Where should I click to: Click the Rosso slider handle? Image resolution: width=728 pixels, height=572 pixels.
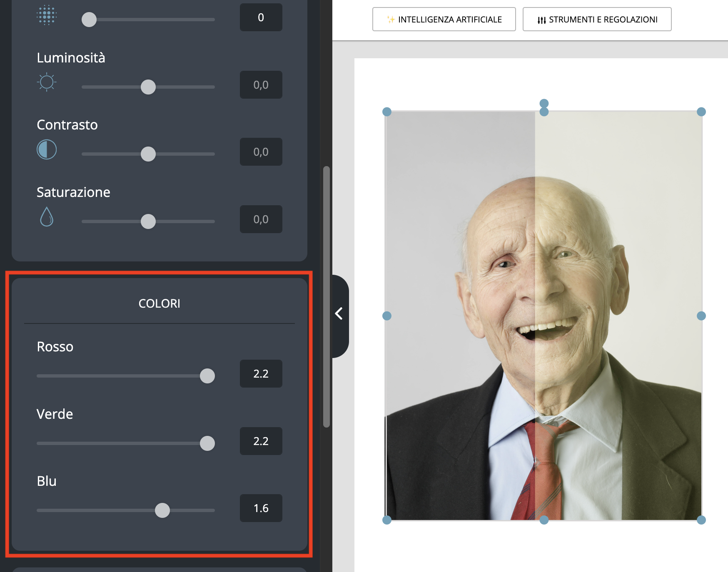tap(208, 376)
